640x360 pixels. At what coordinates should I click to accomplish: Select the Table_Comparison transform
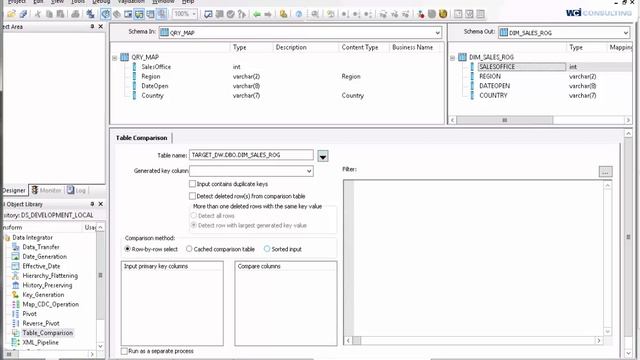(47, 333)
